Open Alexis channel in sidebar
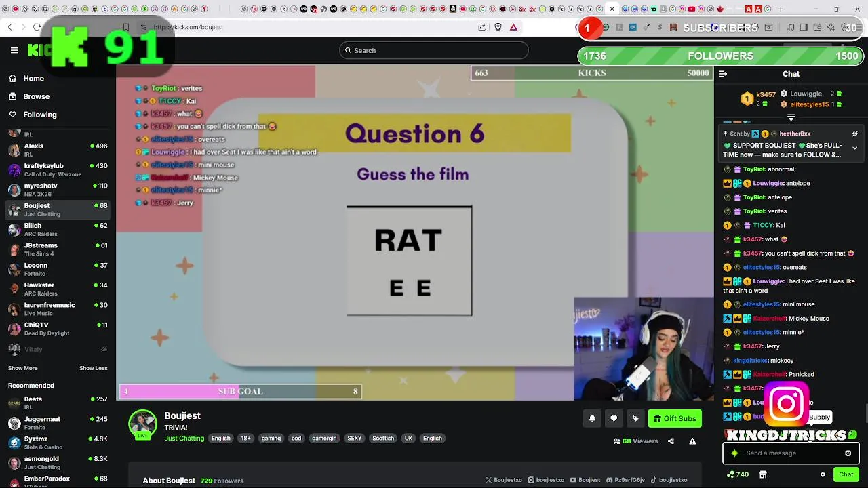The height and width of the screenshot is (488, 868). click(x=58, y=150)
